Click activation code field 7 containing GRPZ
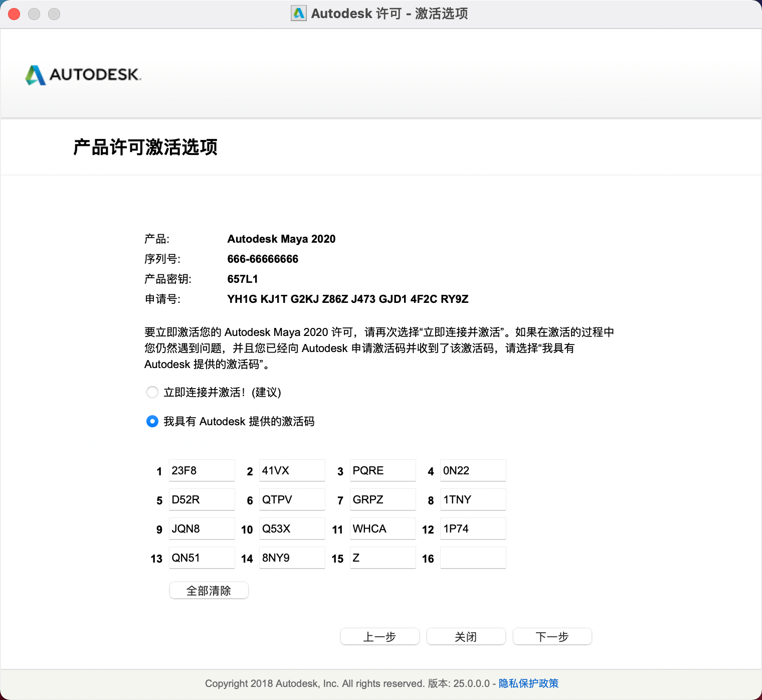 pos(383,499)
